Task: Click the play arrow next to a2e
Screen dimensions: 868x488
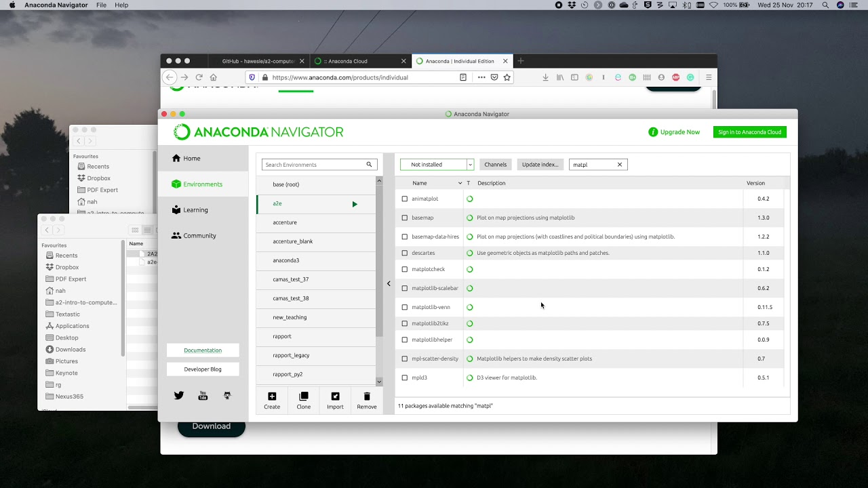Action: (355, 204)
